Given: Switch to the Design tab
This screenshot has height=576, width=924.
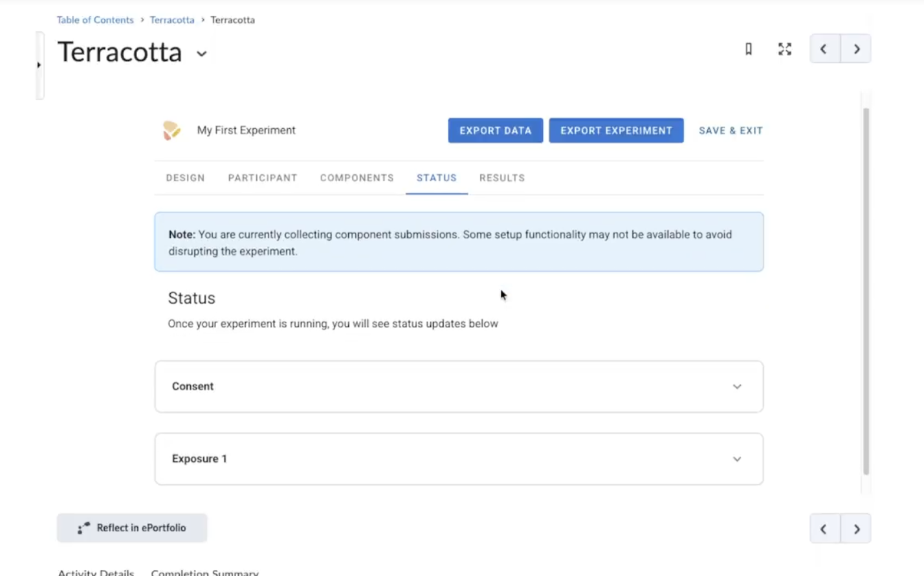Looking at the screenshot, I should pyautogui.click(x=185, y=178).
